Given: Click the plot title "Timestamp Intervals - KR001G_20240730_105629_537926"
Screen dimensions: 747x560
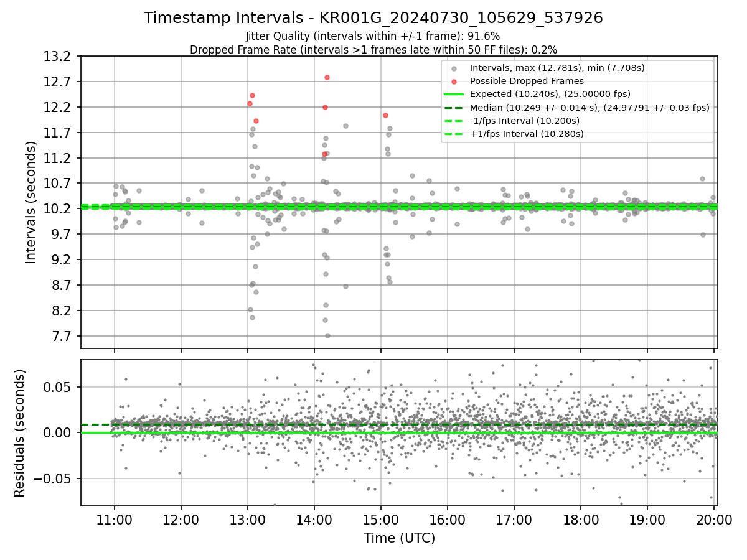Looking at the screenshot, I should pos(373,18).
